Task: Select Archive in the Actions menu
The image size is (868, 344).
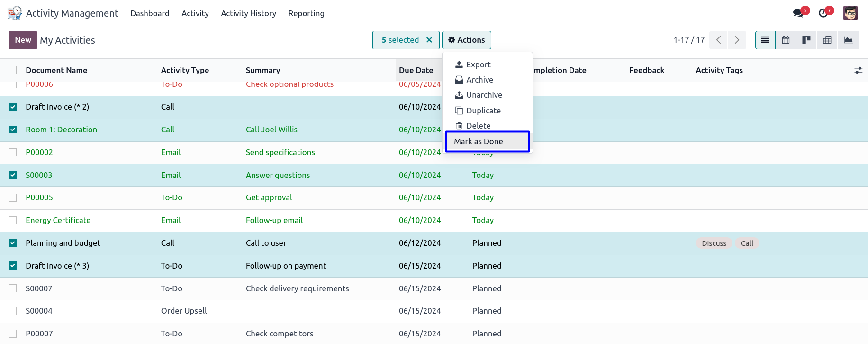Action: [x=479, y=80]
